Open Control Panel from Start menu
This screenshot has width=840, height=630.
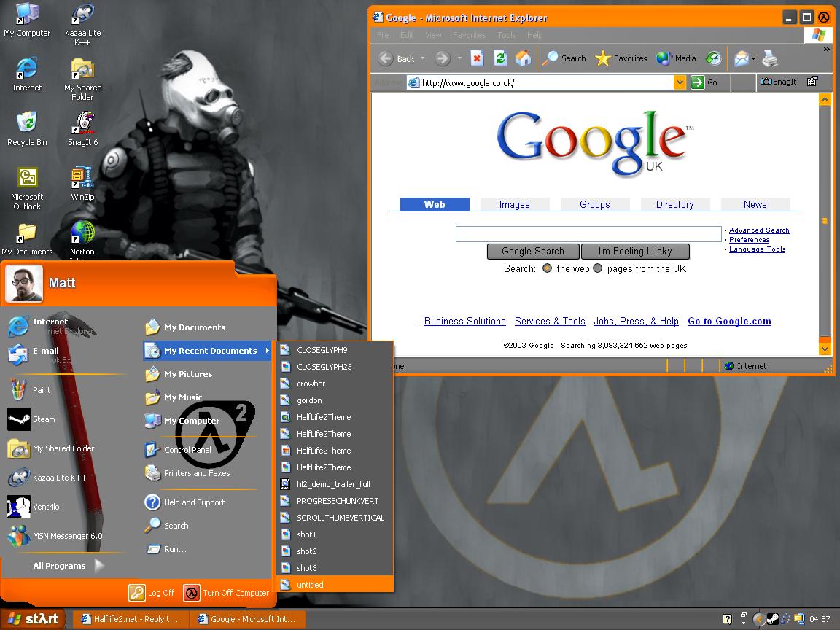(x=179, y=449)
